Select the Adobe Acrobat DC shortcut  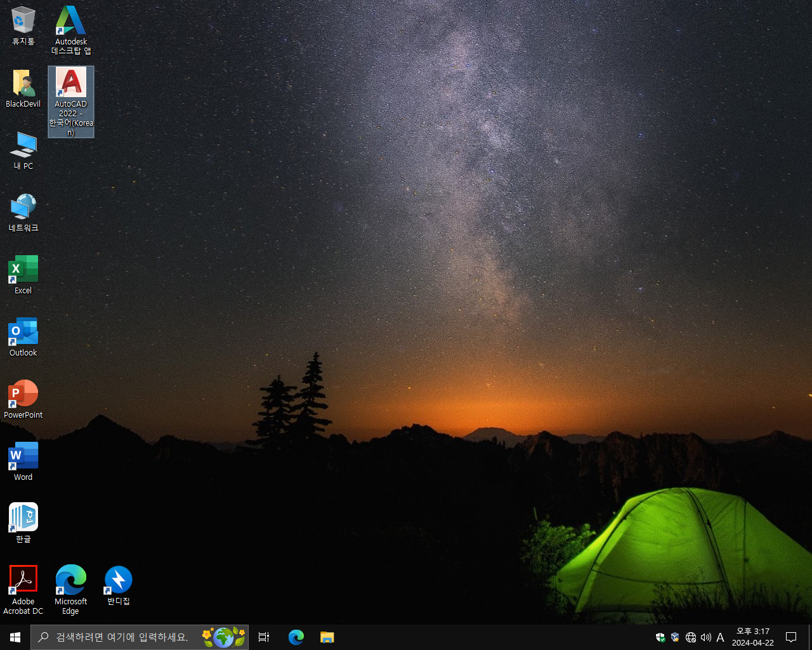23,590
